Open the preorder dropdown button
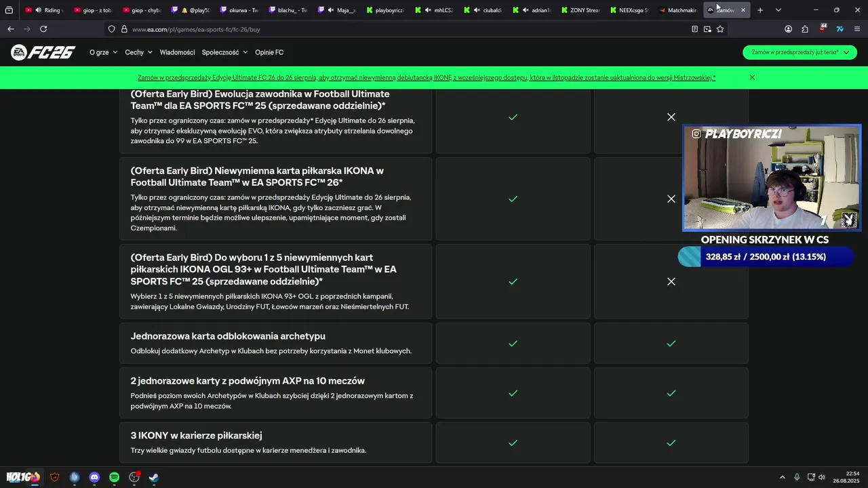 (x=800, y=52)
